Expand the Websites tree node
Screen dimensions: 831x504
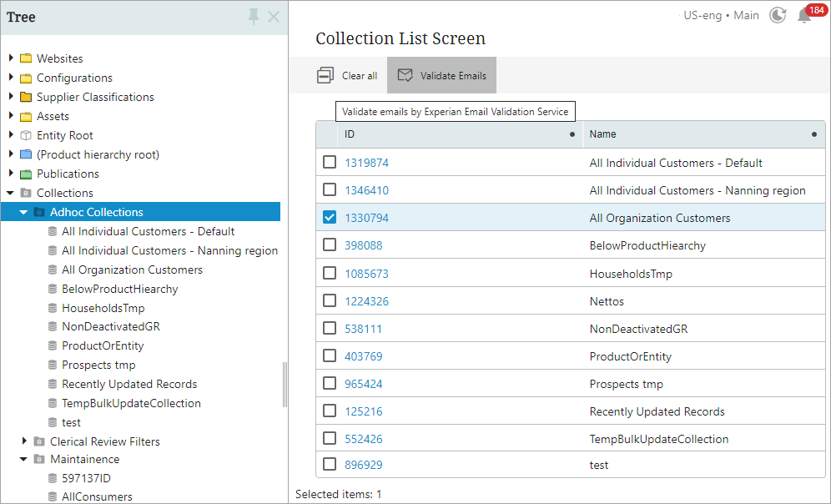point(11,58)
